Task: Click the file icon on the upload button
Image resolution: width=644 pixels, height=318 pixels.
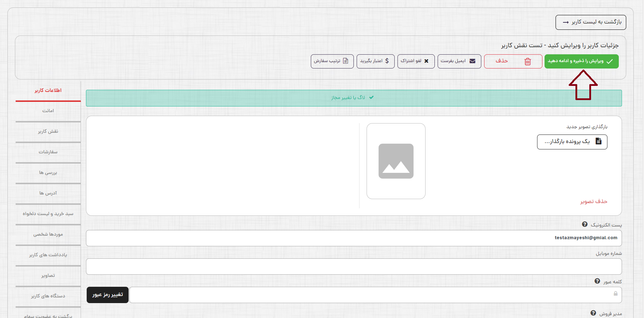Action: click(599, 141)
